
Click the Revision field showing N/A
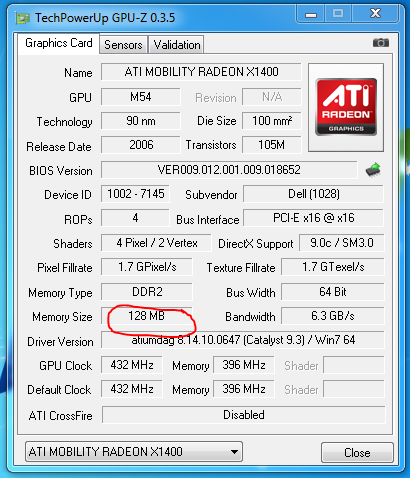pos(272,97)
